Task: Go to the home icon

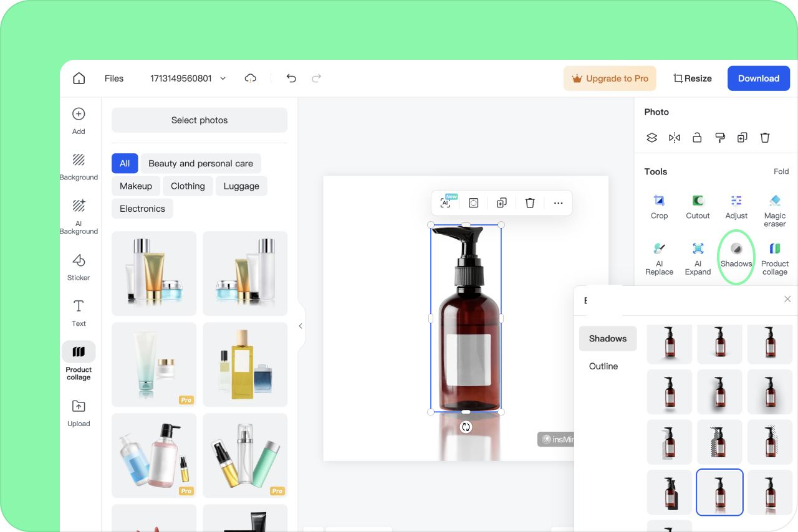Action: click(79, 78)
